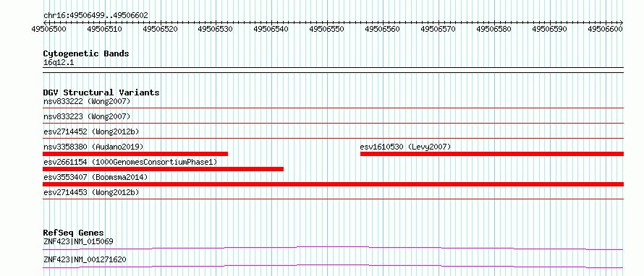
Task: Click the esv1610530 thick red feature bar
Action: [492, 154]
